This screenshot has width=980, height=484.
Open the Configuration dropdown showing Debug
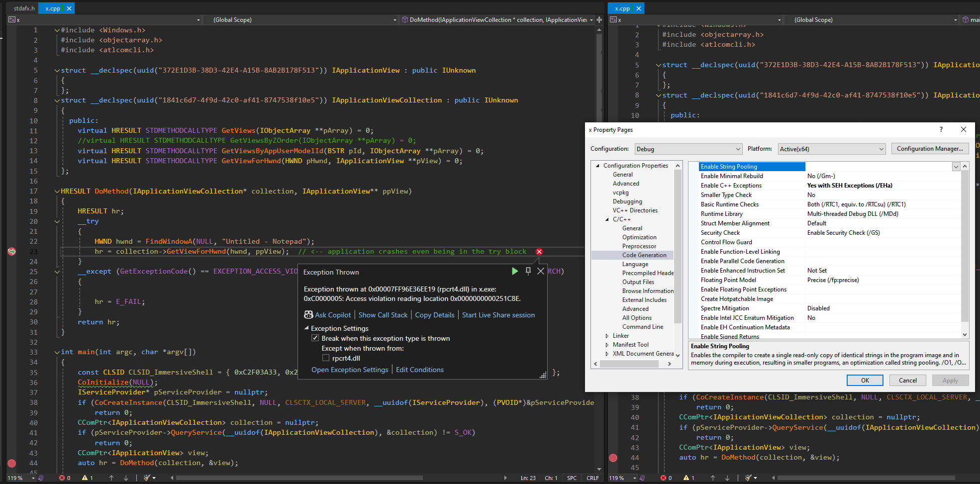(x=688, y=149)
